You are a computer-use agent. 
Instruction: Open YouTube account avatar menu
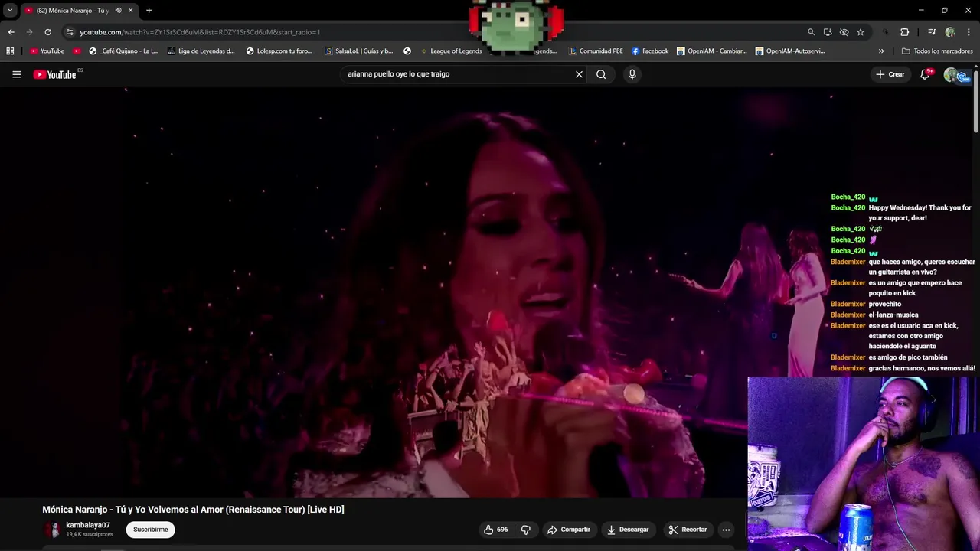pos(952,74)
